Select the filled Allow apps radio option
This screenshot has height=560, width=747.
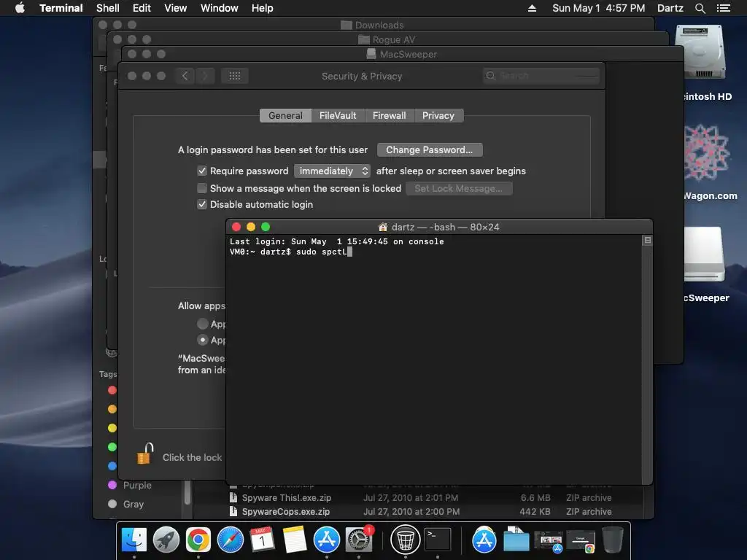tap(203, 340)
